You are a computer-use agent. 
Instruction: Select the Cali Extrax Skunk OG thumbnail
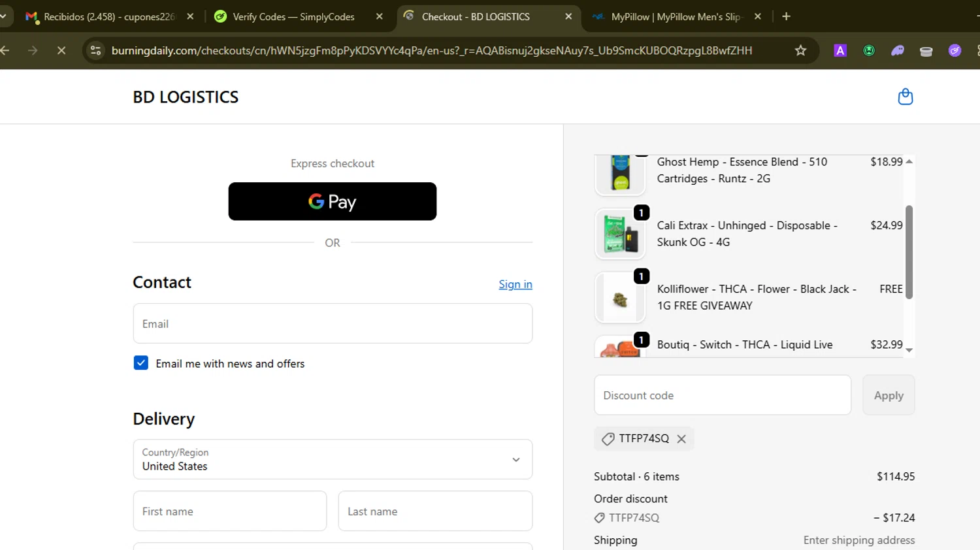coord(620,234)
